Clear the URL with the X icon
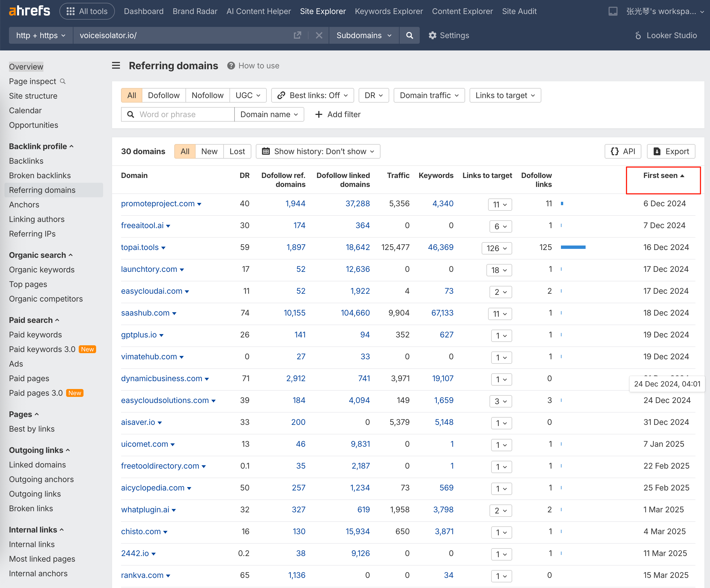 319,35
